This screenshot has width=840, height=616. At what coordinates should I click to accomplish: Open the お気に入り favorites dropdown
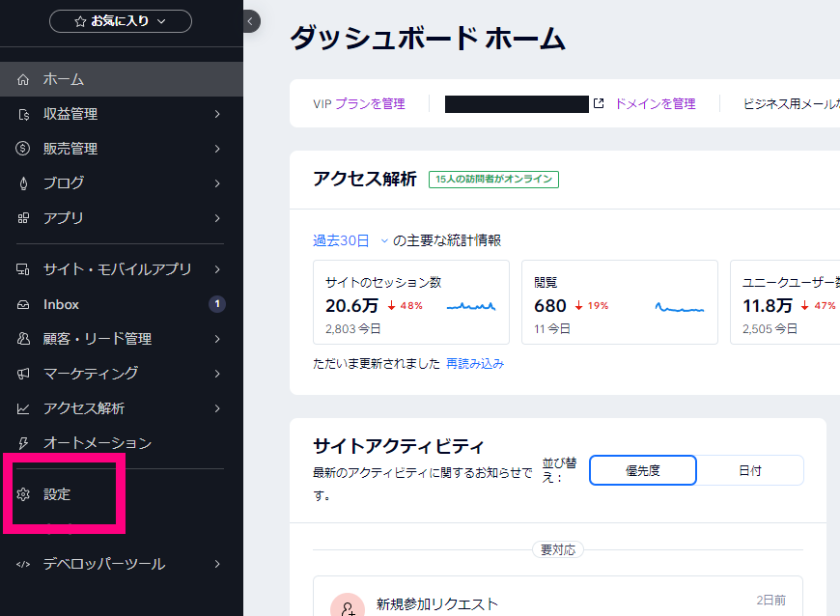pyautogui.click(x=121, y=21)
